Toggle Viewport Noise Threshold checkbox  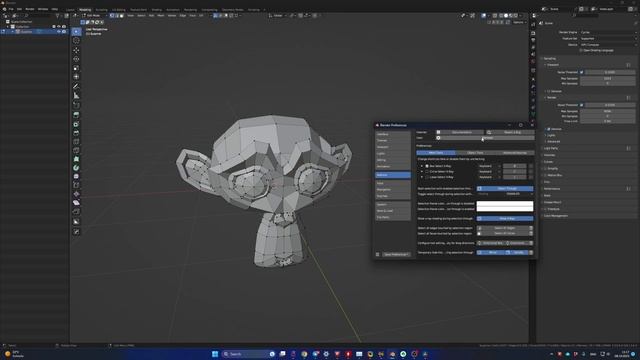click(x=582, y=72)
